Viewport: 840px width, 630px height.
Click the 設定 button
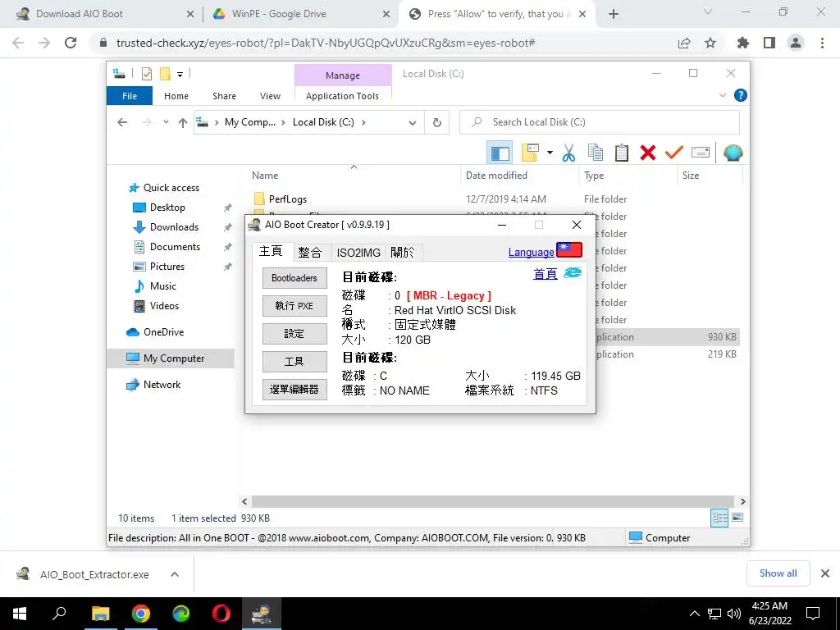294,334
